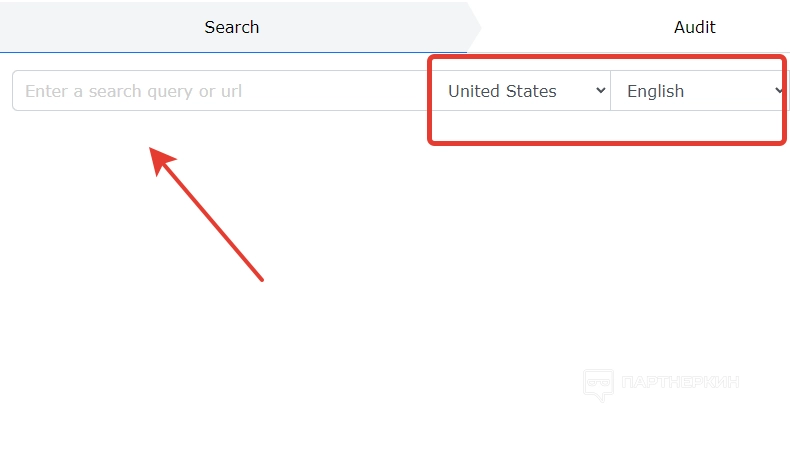Click the blue underline below Search tab

tap(232, 51)
